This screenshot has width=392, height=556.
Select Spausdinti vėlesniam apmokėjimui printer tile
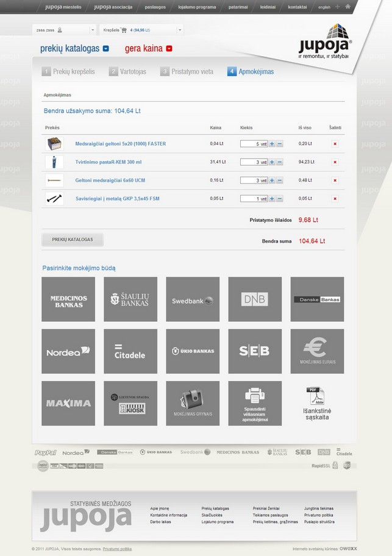point(255,403)
